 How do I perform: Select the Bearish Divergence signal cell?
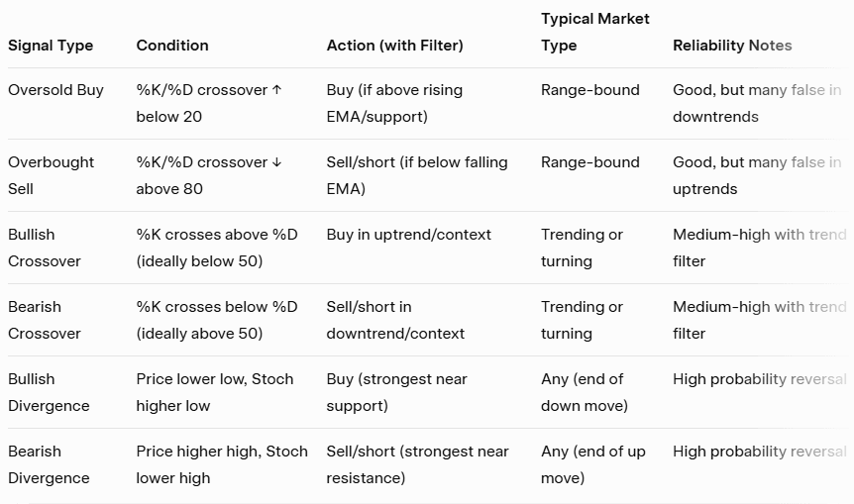[x=49, y=464]
